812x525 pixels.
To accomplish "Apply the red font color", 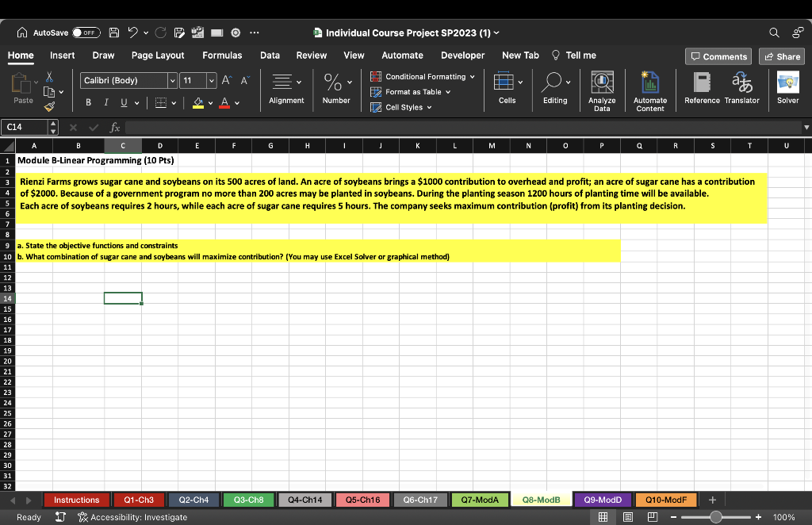I will point(224,103).
